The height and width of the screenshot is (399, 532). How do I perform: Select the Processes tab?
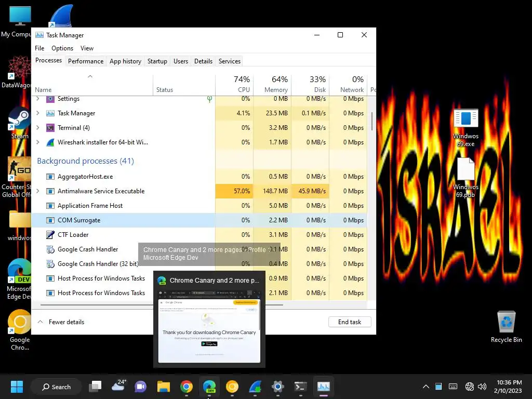(x=48, y=60)
